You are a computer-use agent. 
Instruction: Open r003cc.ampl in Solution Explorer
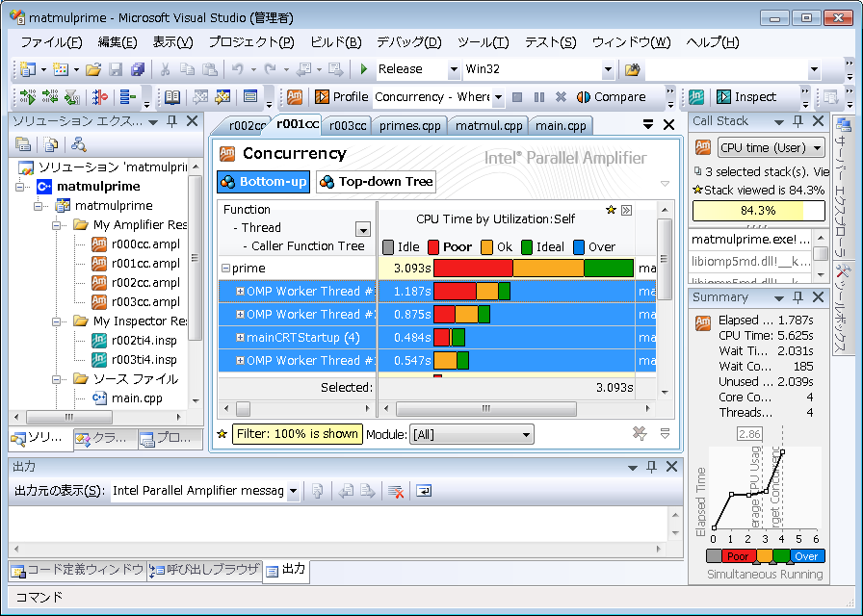[x=145, y=302]
